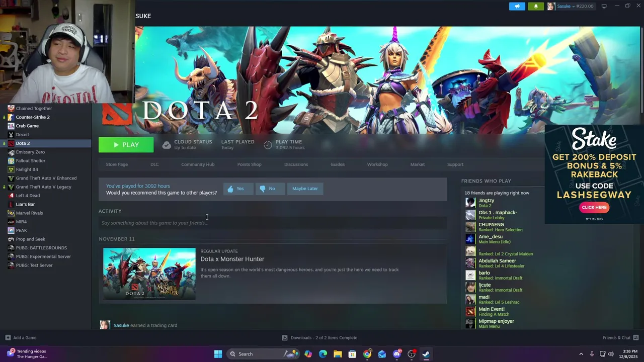Open the Community Hub tab

(x=198, y=164)
